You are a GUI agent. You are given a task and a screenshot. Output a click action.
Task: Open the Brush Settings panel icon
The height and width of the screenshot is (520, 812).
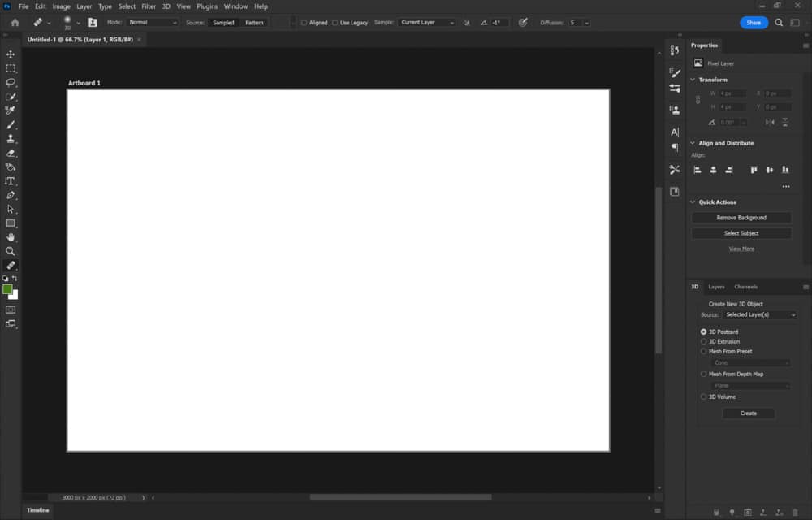point(674,89)
